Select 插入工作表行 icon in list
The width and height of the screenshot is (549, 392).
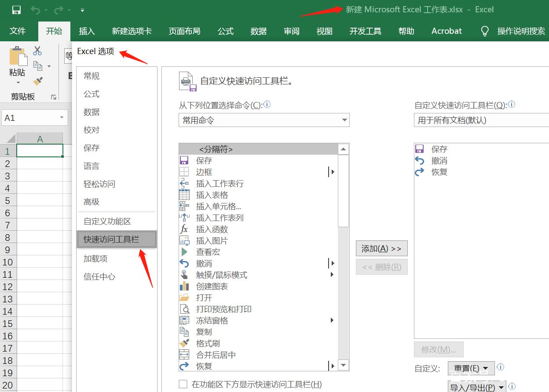pos(184,184)
